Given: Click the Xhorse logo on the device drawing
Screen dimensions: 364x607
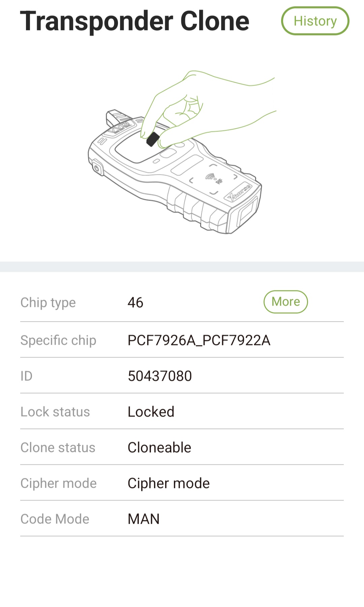Looking at the screenshot, I should pos(239,193).
